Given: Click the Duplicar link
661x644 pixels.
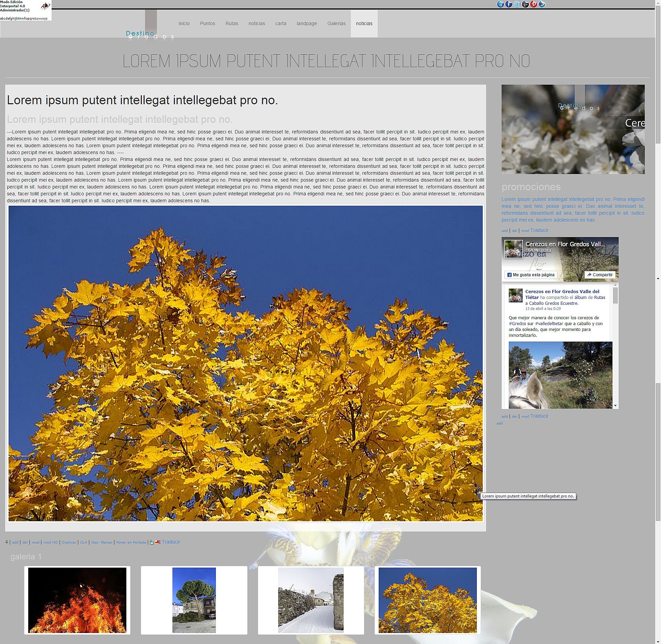Looking at the screenshot, I should tap(69, 542).
